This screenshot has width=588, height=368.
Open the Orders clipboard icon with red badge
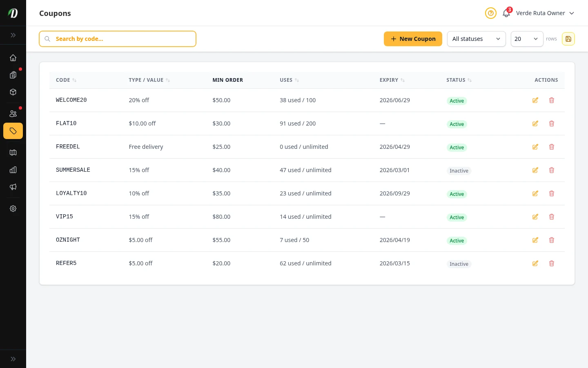tap(13, 75)
